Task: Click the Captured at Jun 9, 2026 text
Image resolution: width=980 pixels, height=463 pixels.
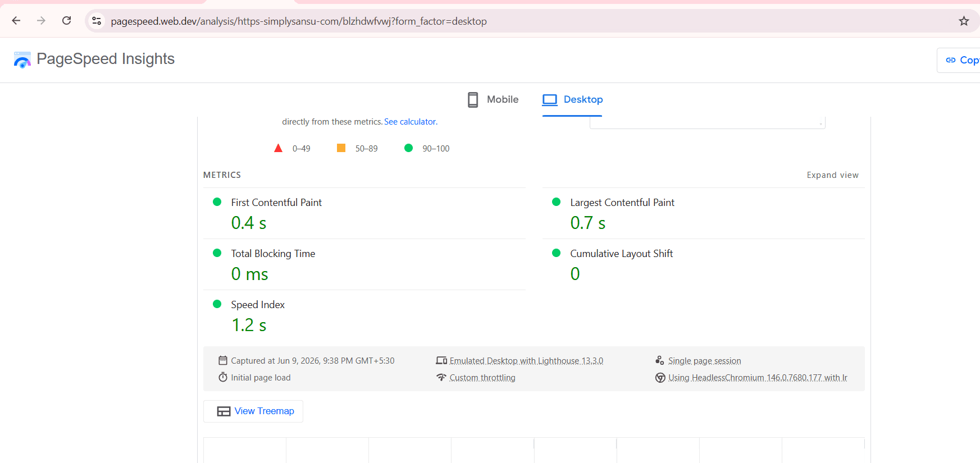Action: [x=313, y=361]
